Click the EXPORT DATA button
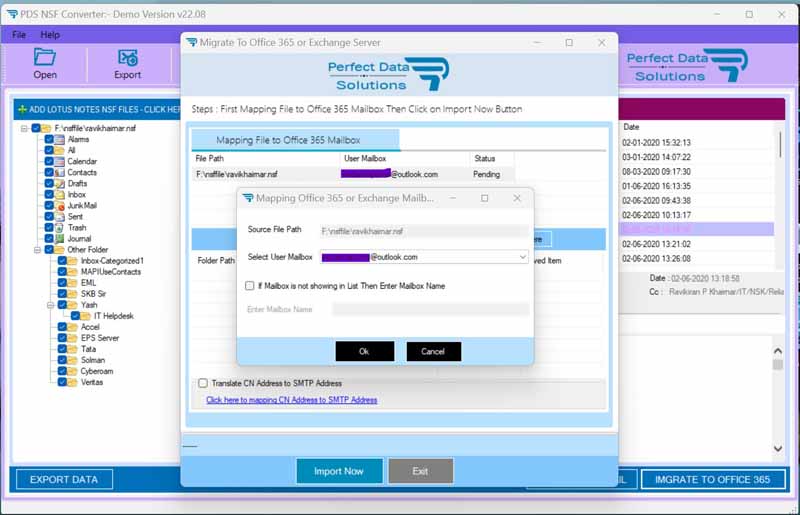Viewport: 800px width, 515px height. [x=64, y=479]
